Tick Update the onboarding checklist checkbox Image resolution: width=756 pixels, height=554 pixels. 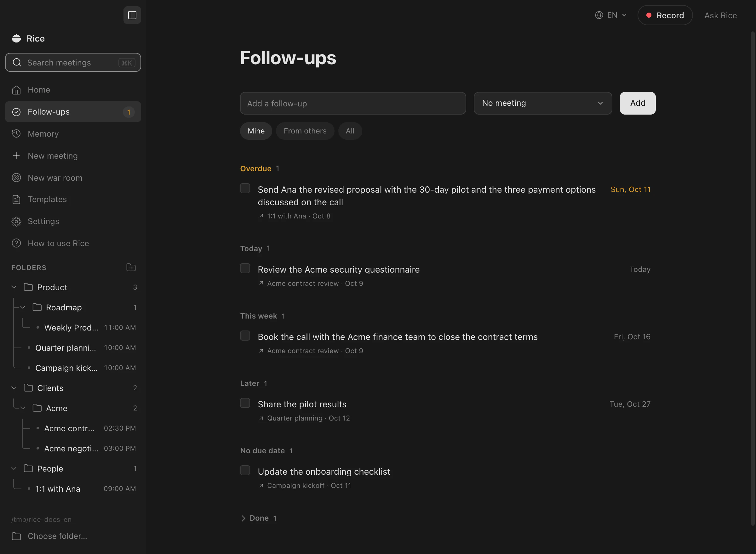click(x=245, y=471)
